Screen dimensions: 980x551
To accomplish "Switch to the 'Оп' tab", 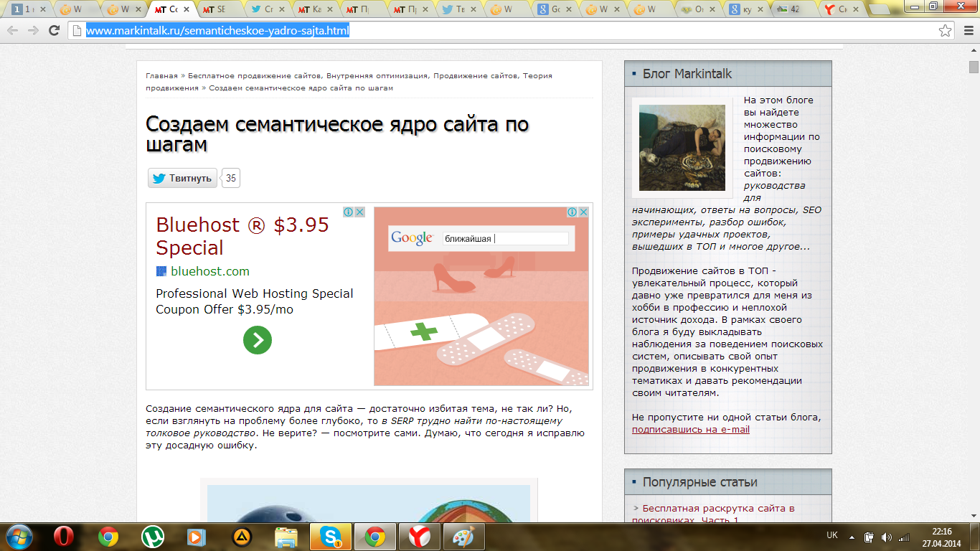I will click(698, 10).
